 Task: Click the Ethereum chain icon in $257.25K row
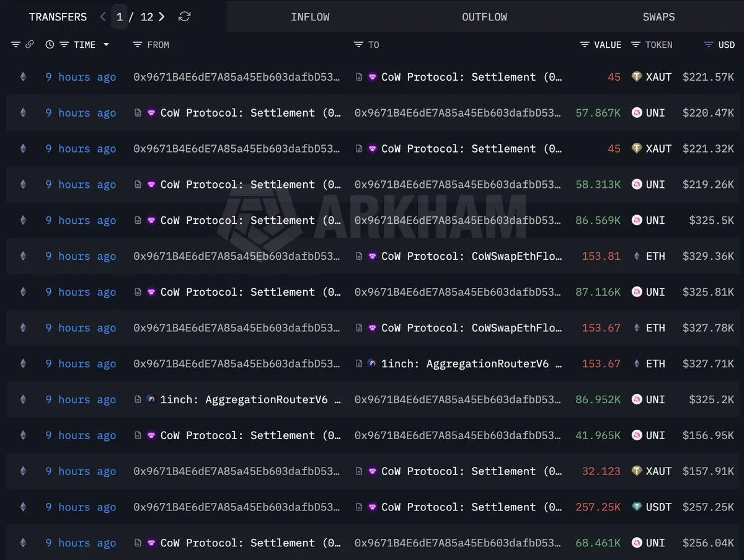[x=23, y=507]
